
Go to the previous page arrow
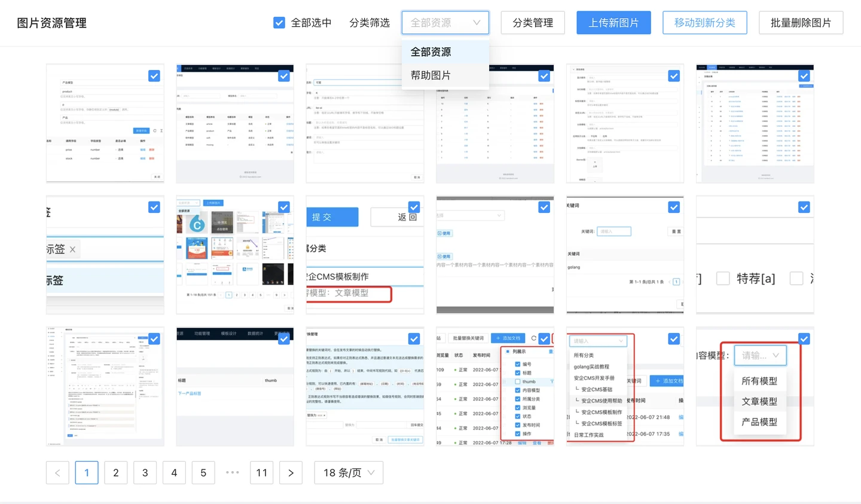57,473
